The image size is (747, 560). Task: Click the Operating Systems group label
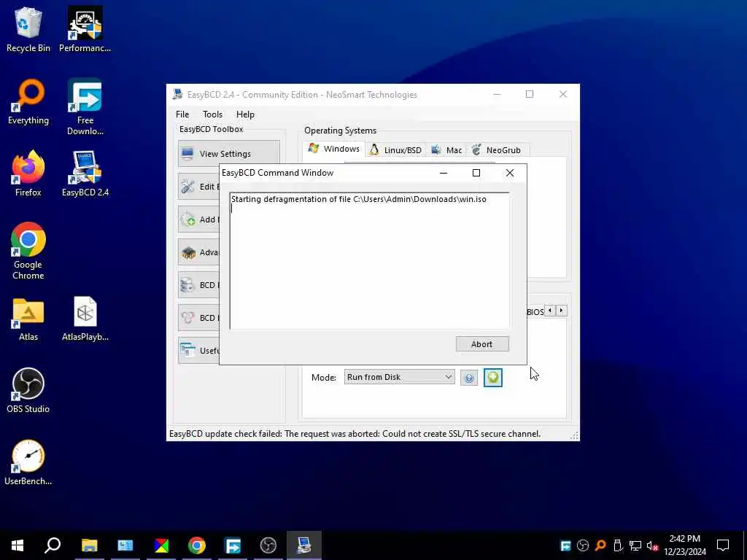(340, 131)
